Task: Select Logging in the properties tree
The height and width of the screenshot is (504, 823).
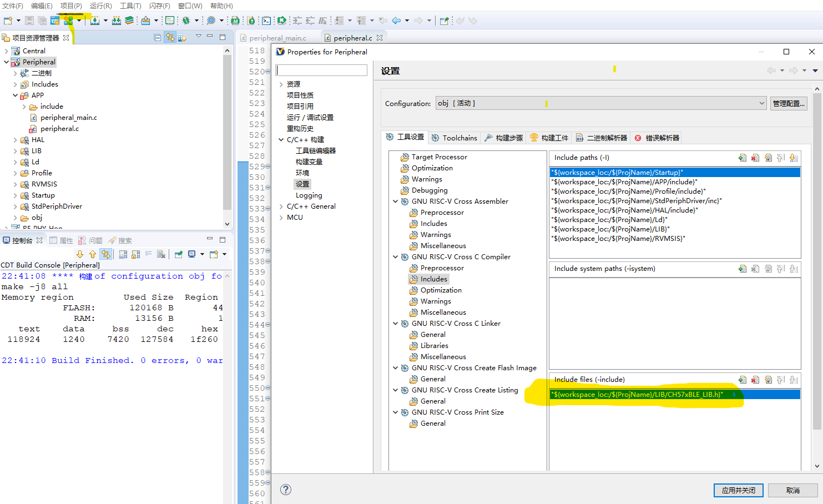Action: pos(309,195)
